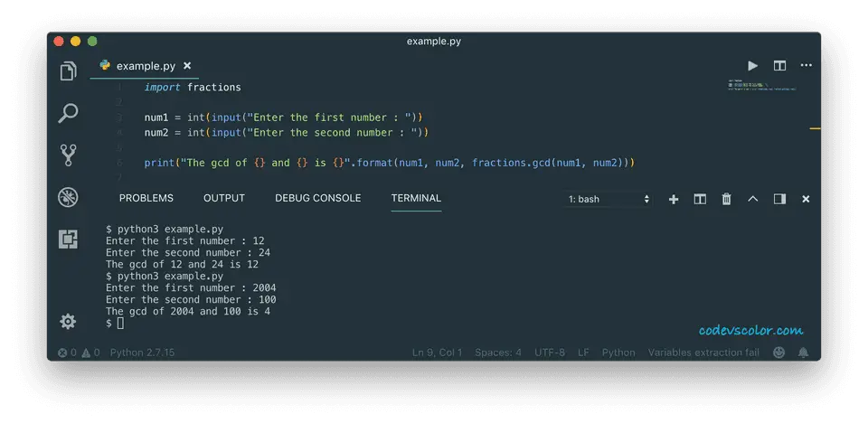Click the num1 input code line
Image resolution: width=868 pixels, height=423 pixels.
[x=283, y=117]
